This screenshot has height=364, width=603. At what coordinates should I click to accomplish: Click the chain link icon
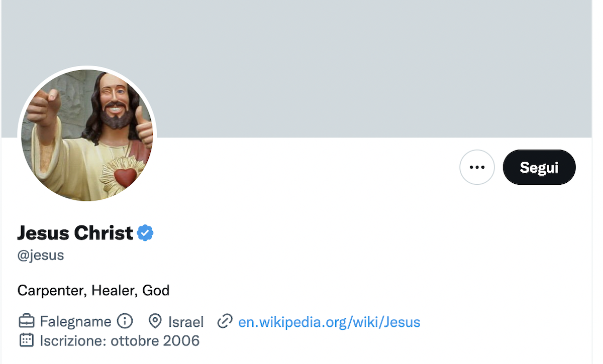(x=225, y=321)
